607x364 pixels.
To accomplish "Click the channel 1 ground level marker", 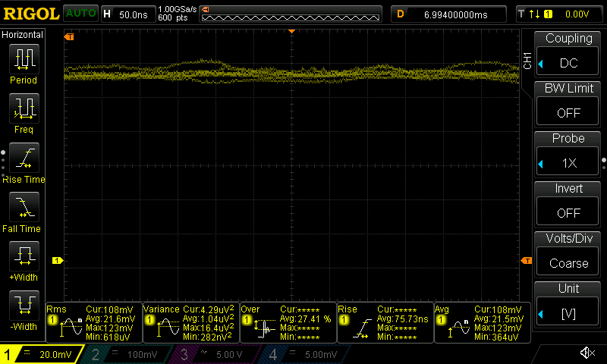I will 58,260.
